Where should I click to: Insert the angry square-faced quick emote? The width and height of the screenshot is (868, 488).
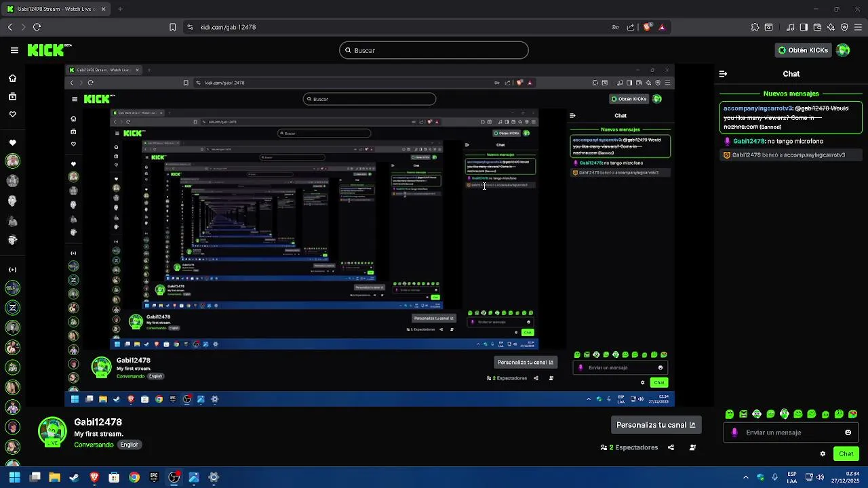click(743, 414)
